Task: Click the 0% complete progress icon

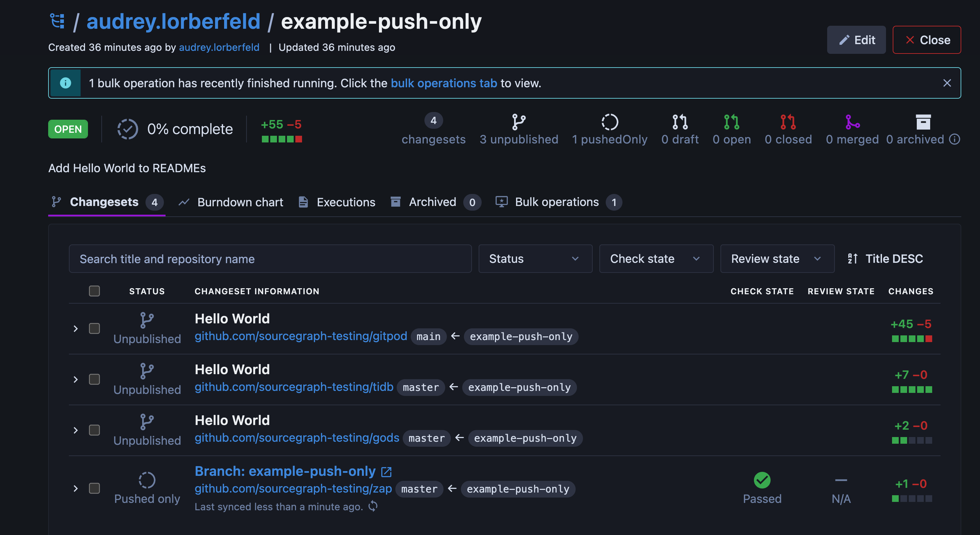Action: coord(127,129)
